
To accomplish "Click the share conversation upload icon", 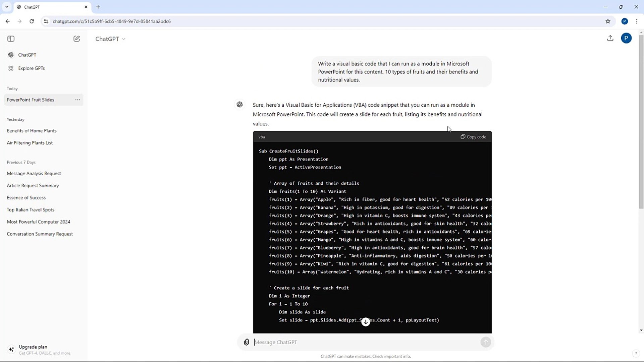I will point(610,38).
